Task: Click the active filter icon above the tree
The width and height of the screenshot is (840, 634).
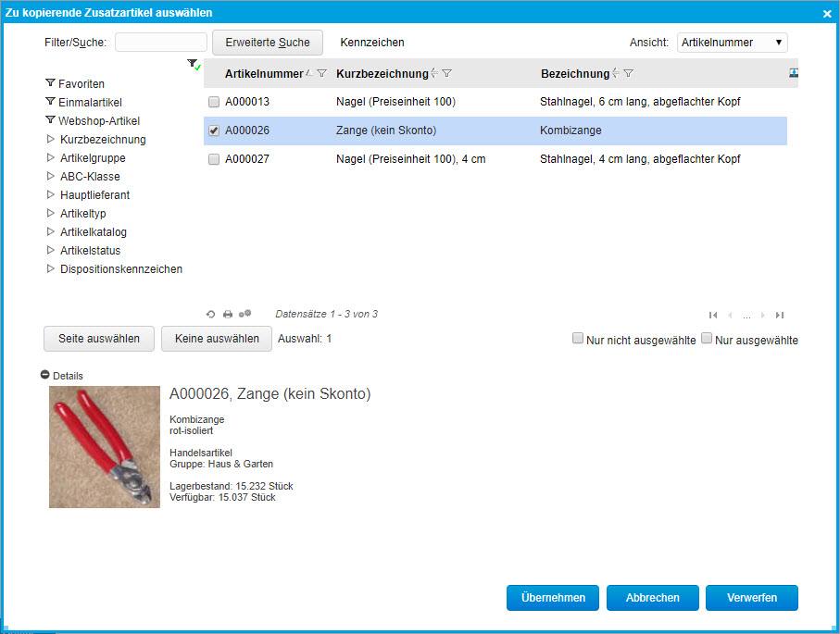Action: pyautogui.click(x=193, y=64)
